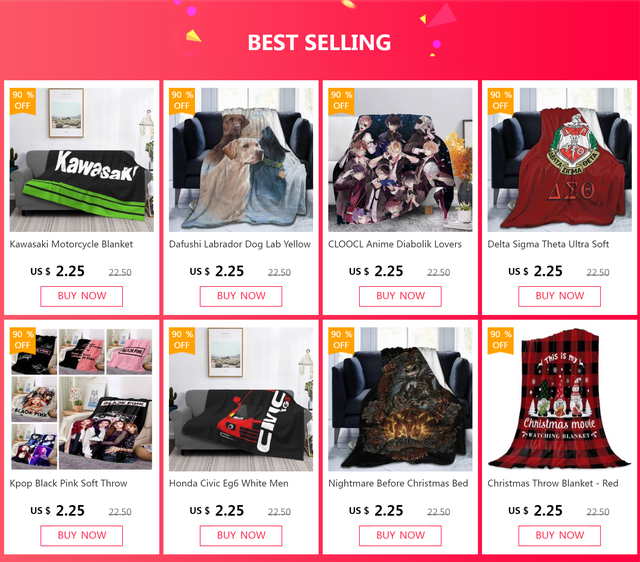Open the Honda Civic Eg6 White Men title
640x562 pixels.
[x=229, y=484]
